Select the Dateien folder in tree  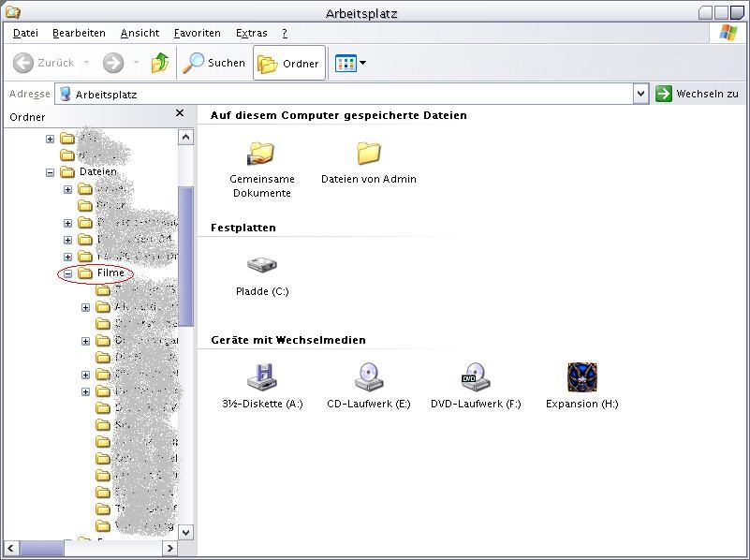click(x=89, y=171)
